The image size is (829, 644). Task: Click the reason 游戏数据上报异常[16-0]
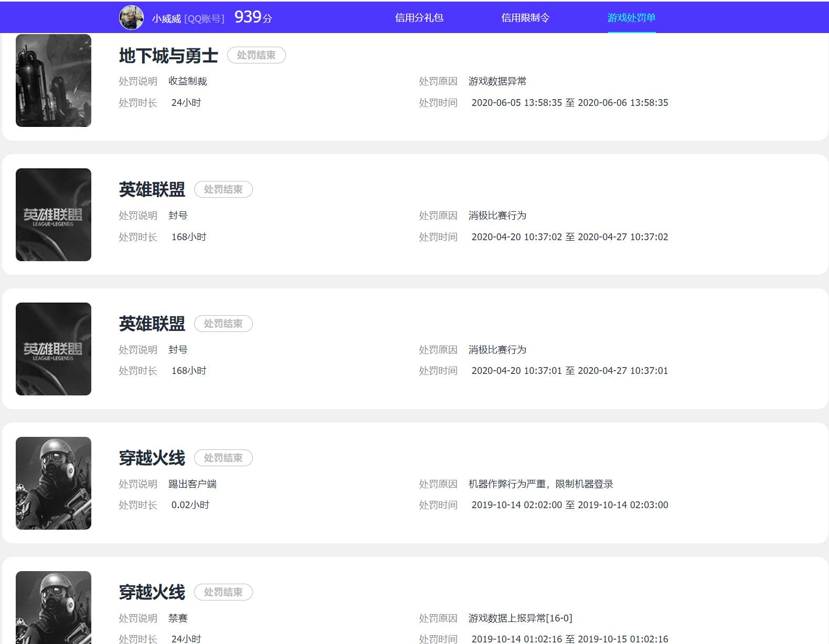520,618
